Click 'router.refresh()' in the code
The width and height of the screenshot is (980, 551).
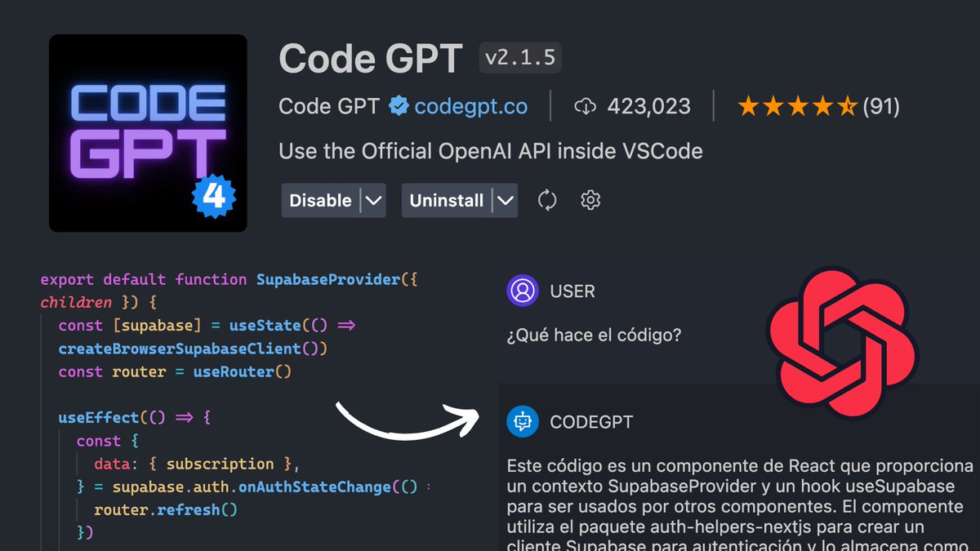tap(166, 510)
